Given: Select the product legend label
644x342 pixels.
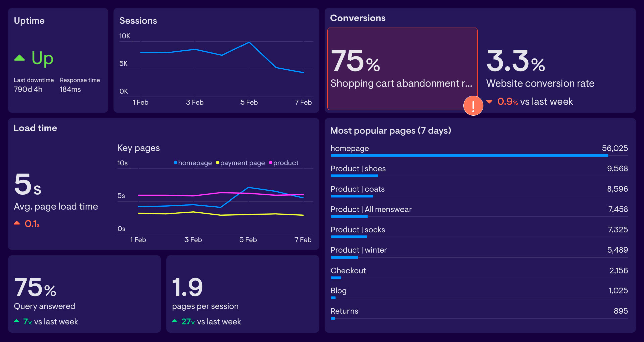Looking at the screenshot, I should tap(285, 163).
